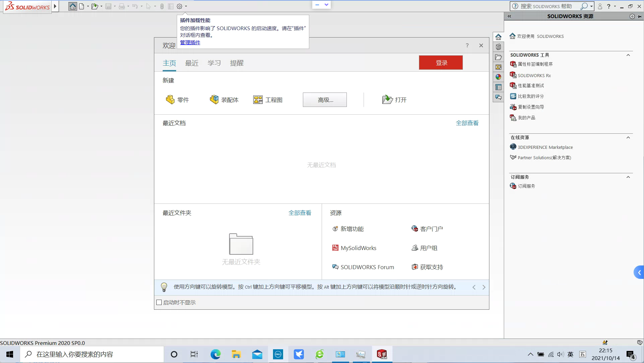
Task: Switch to the 主页 tab
Action: click(x=169, y=63)
